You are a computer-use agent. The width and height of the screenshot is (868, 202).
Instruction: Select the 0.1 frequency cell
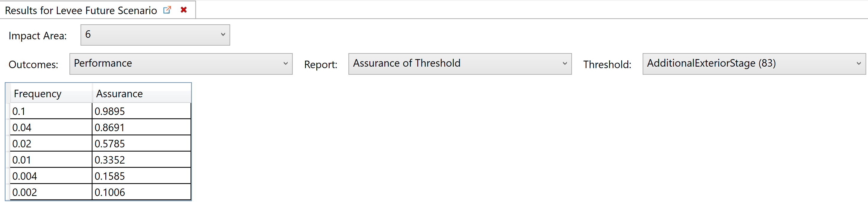pyautogui.click(x=51, y=111)
